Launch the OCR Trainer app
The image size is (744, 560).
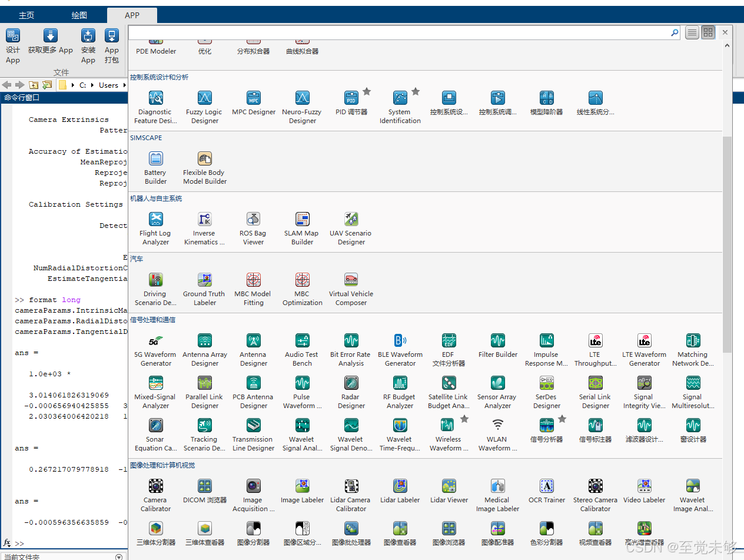(x=547, y=491)
